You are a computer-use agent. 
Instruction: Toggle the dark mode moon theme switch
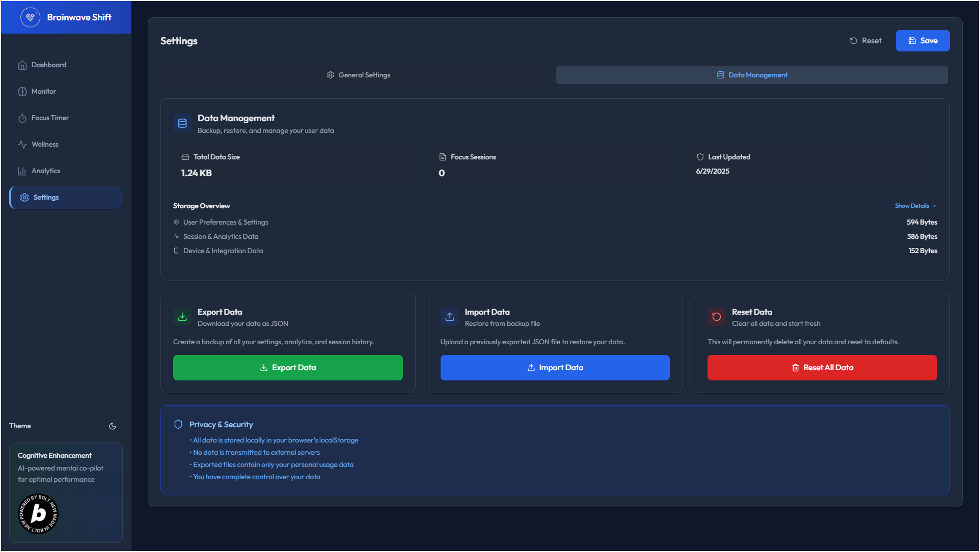pos(113,426)
